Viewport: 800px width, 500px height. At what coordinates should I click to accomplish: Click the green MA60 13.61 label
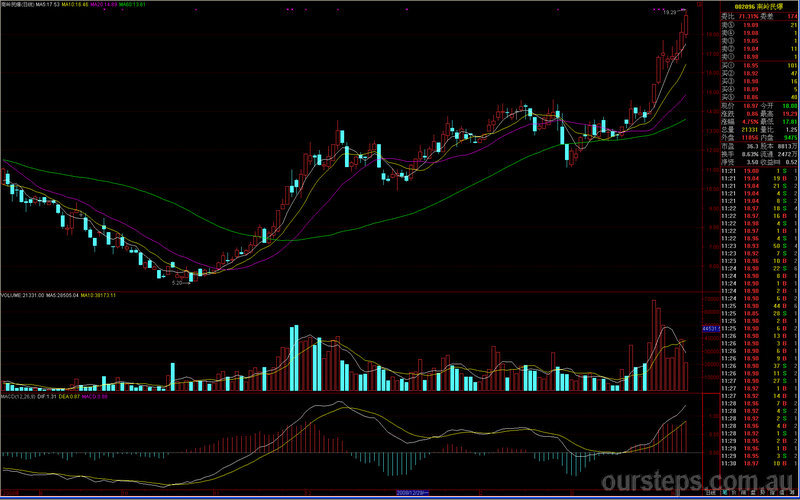tap(132, 5)
